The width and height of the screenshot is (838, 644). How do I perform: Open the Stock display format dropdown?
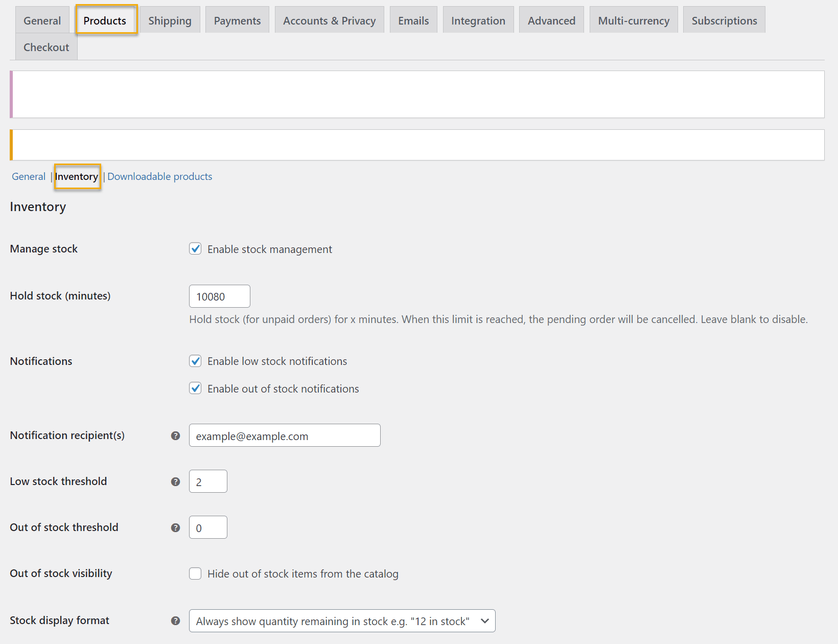(342, 621)
